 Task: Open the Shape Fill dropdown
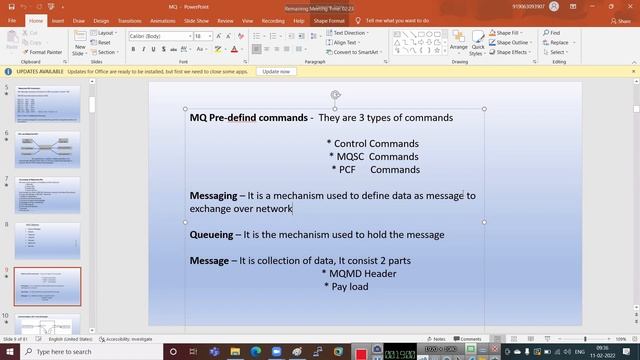pyautogui.click(x=506, y=33)
